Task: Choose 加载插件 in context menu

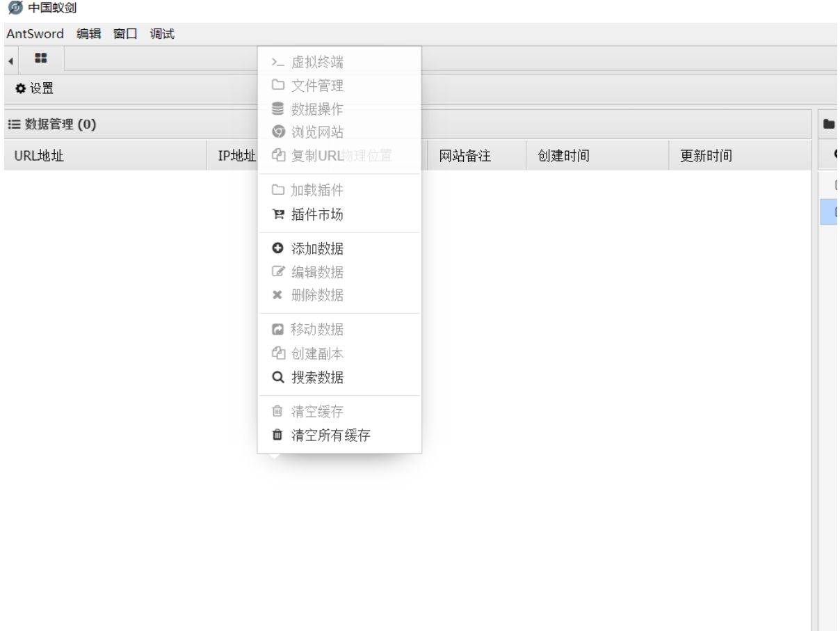Action: (x=339, y=191)
